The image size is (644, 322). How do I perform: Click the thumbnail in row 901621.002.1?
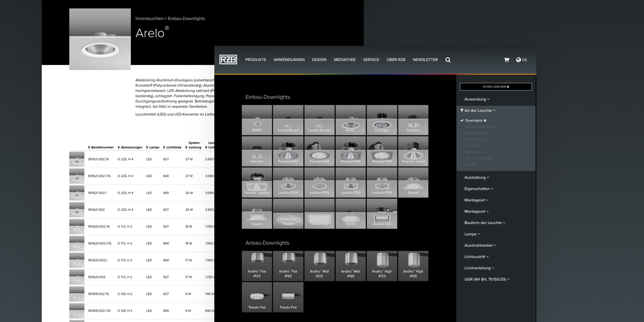[x=77, y=193]
